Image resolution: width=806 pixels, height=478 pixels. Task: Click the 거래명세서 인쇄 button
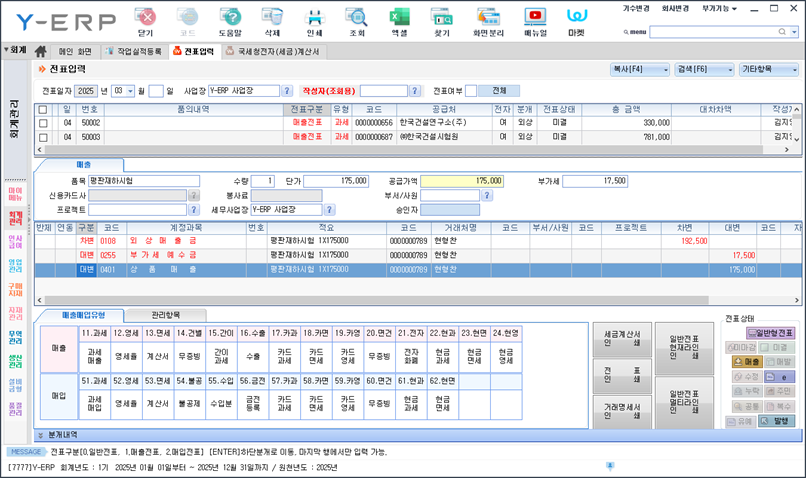point(620,412)
